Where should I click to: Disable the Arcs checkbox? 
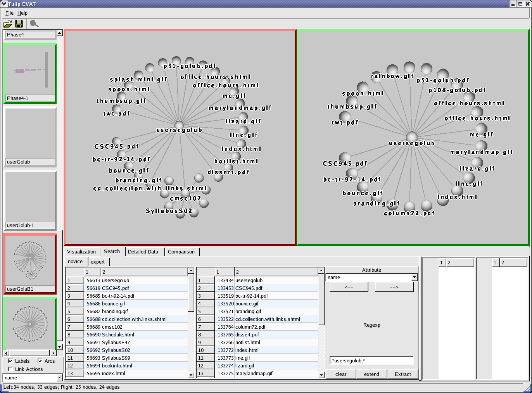[x=40, y=361]
